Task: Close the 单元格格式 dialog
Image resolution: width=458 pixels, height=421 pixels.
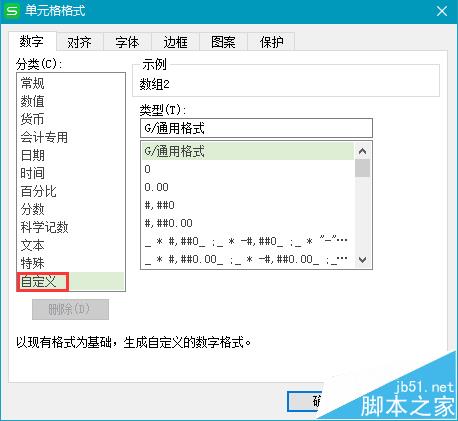Action: point(442,11)
